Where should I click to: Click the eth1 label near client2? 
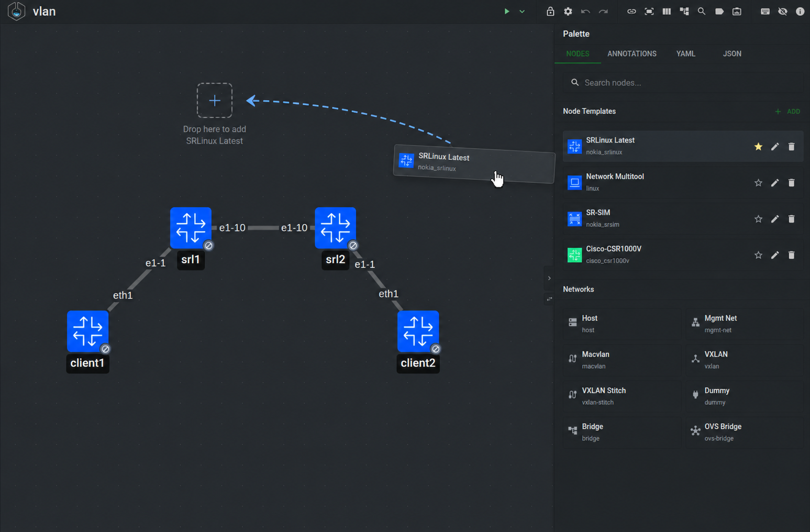[x=389, y=294]
